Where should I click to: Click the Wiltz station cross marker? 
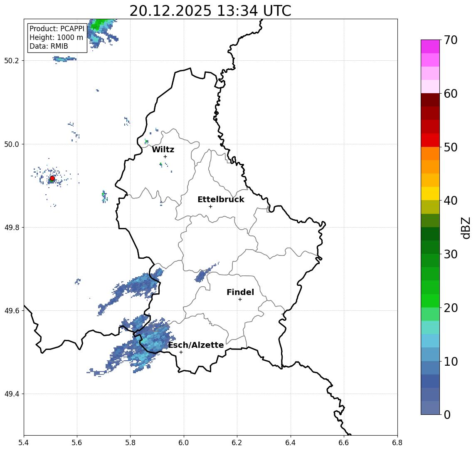click(165, 156)
